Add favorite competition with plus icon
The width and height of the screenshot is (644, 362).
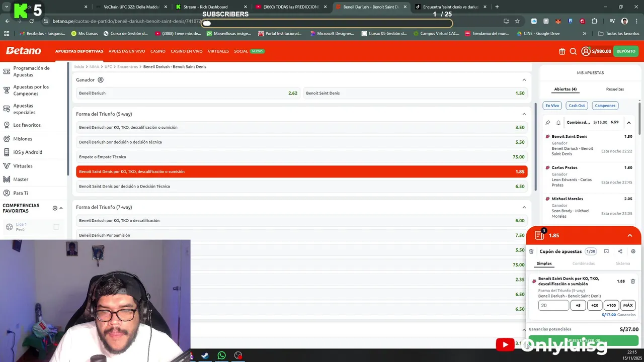[55, 208]
